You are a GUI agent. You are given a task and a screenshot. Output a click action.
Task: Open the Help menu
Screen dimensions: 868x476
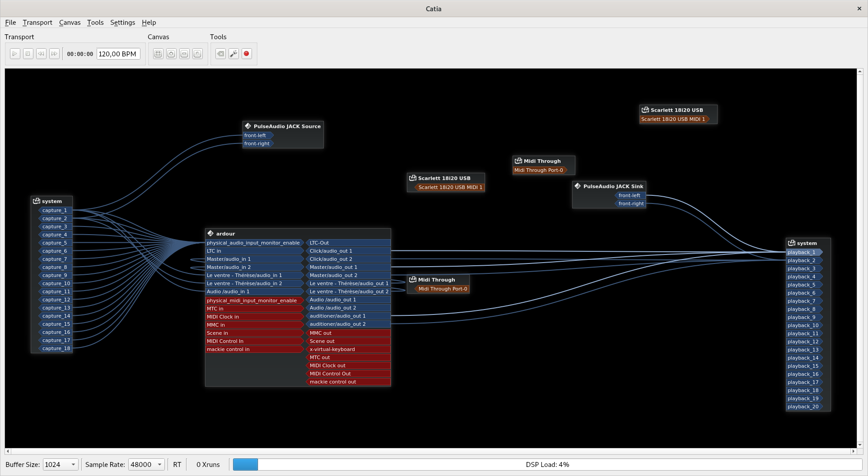pos(149,23)
